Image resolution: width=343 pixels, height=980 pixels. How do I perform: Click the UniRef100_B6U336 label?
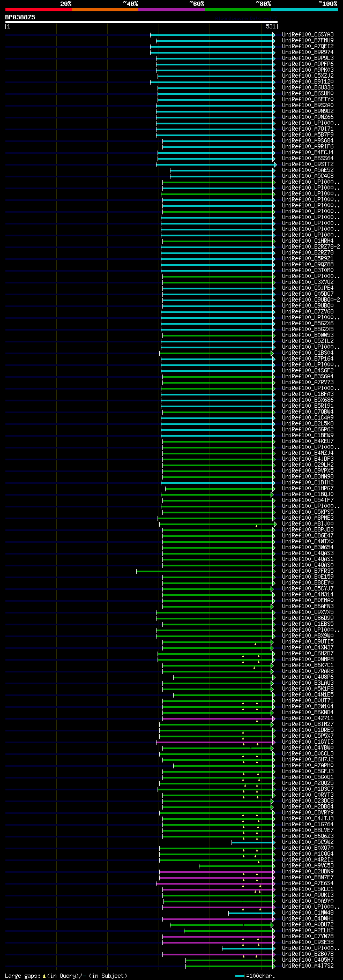tap(308, 88)
